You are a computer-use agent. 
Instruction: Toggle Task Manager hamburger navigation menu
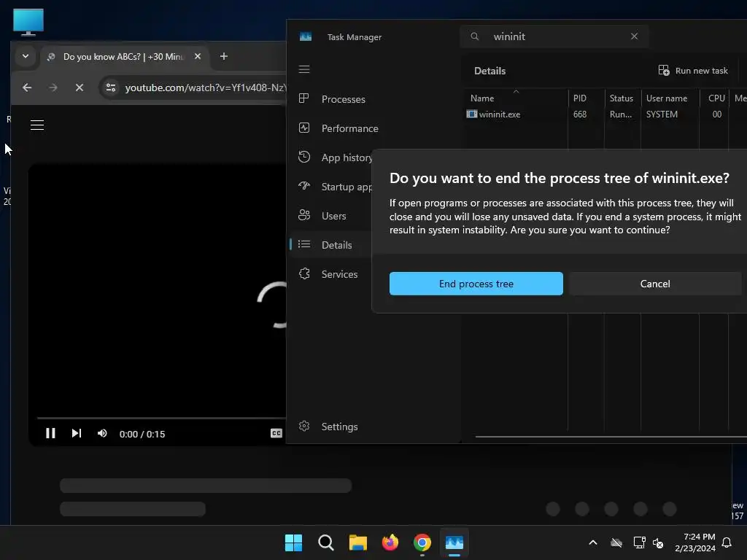(x=304, y=69)
